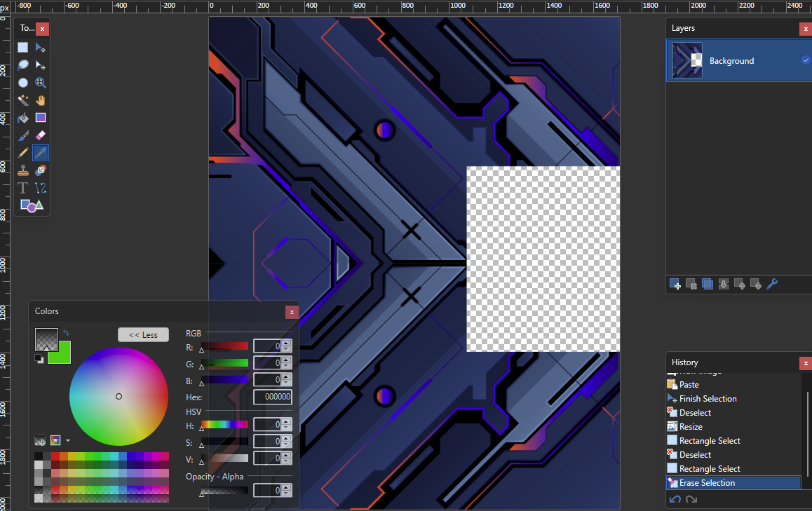Choose the Shapes tool

click(32, 205)
